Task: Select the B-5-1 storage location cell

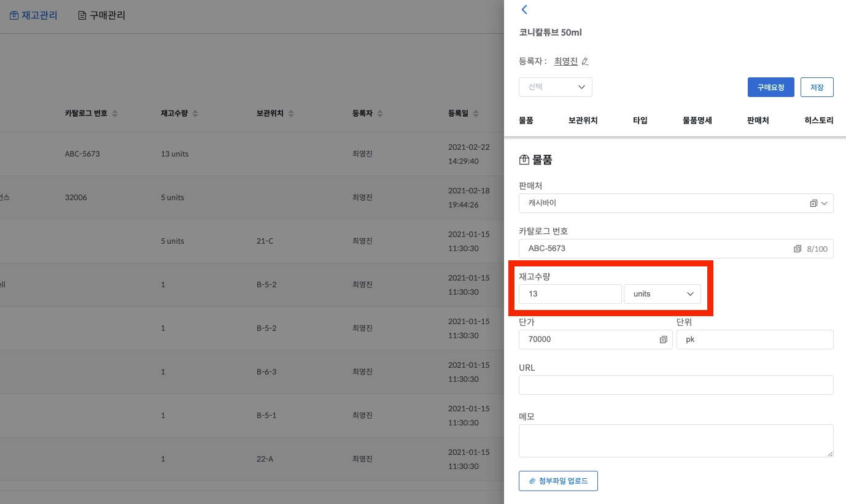Action: (266, 416)
